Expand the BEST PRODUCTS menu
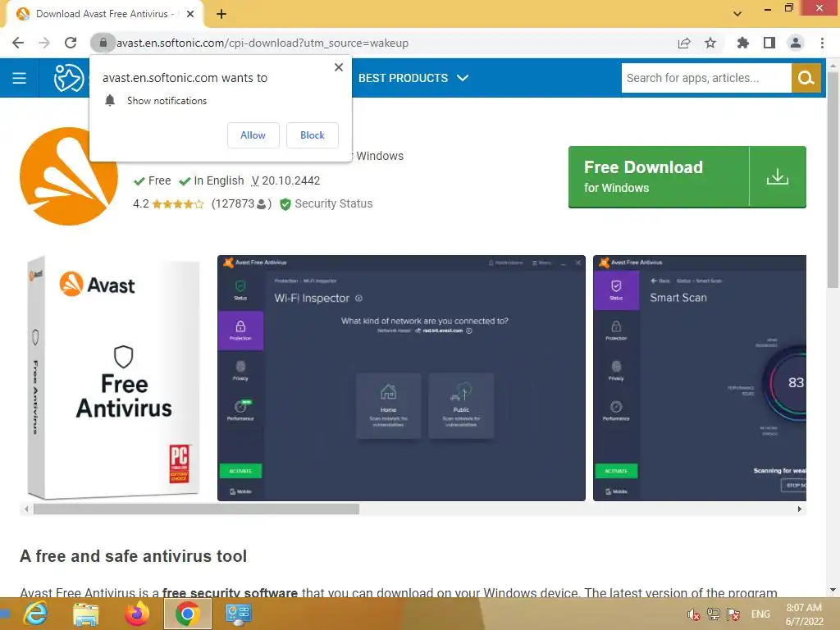Viewport: 840px width, 630px height. coord(413,78)
